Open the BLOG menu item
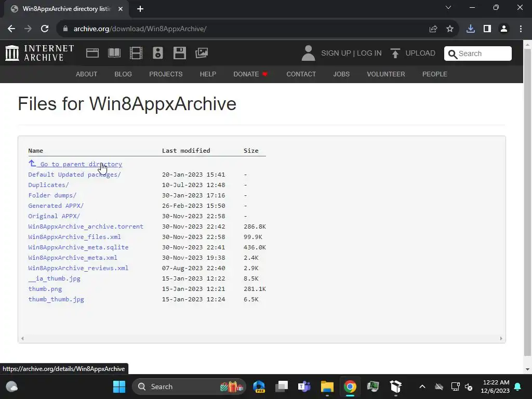This screenshot has width=532, height=399. [123, 74]
